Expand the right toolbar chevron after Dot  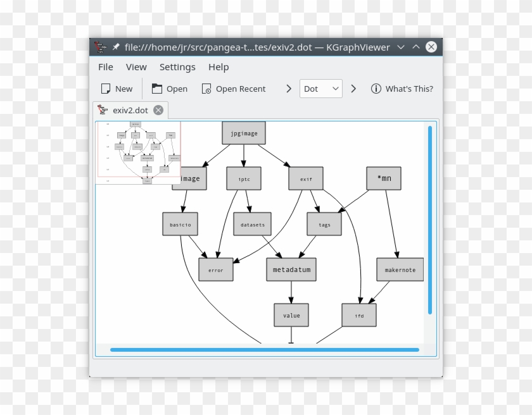coord(353,89)
